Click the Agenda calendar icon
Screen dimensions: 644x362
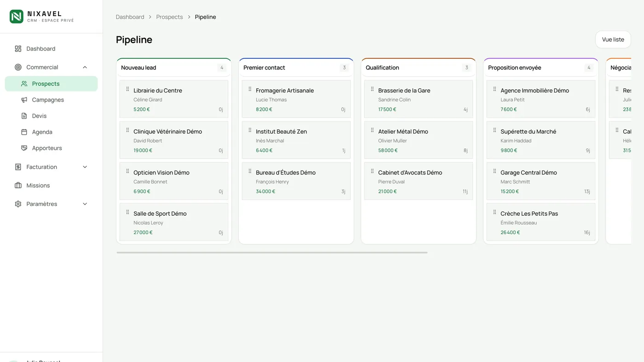tap(24, 132)
